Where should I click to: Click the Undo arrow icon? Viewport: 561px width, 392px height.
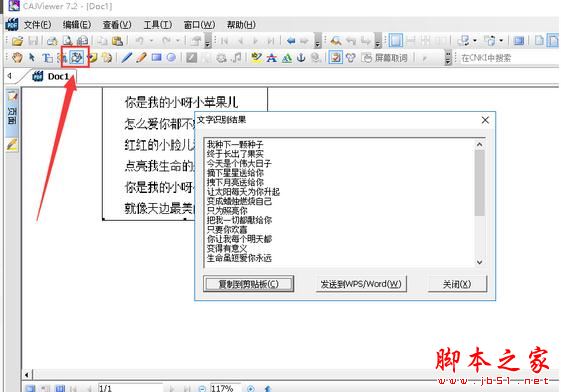pos(140,41)
